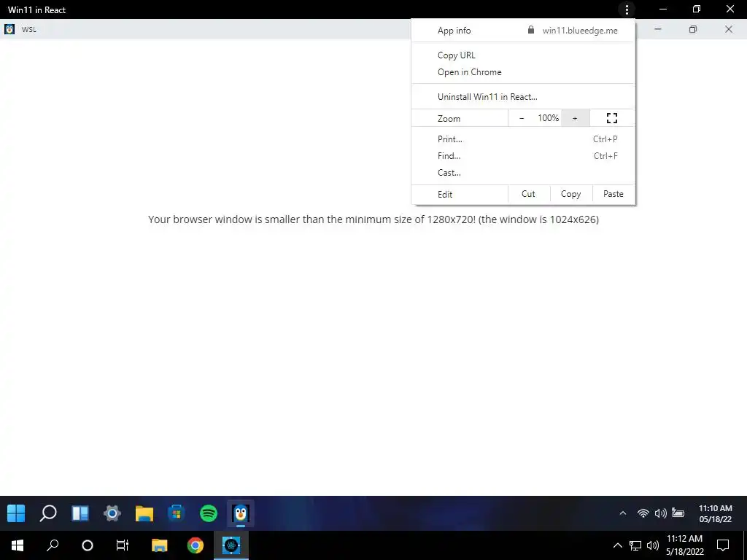Viewport: 747px width, 560px height.
Task: Open Spotify in the inner Win11 taskbar
Action: (209, 513)
